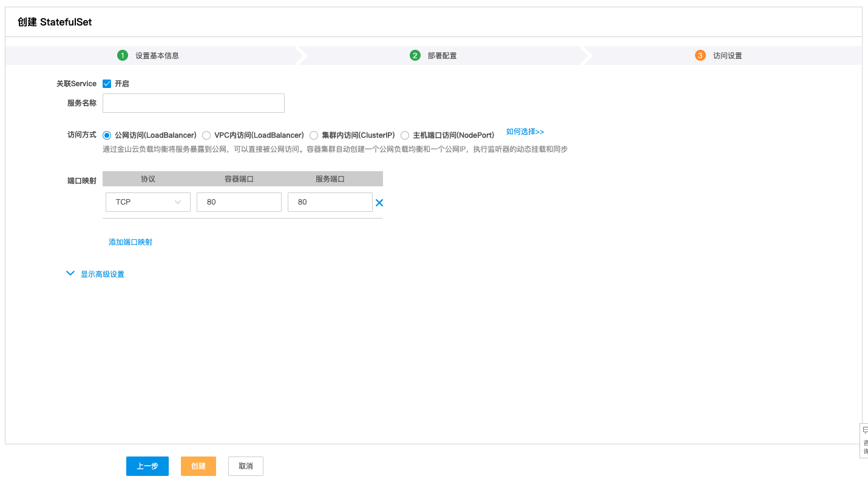Remove the TCP port mapping row

click(x=379, y=203)
